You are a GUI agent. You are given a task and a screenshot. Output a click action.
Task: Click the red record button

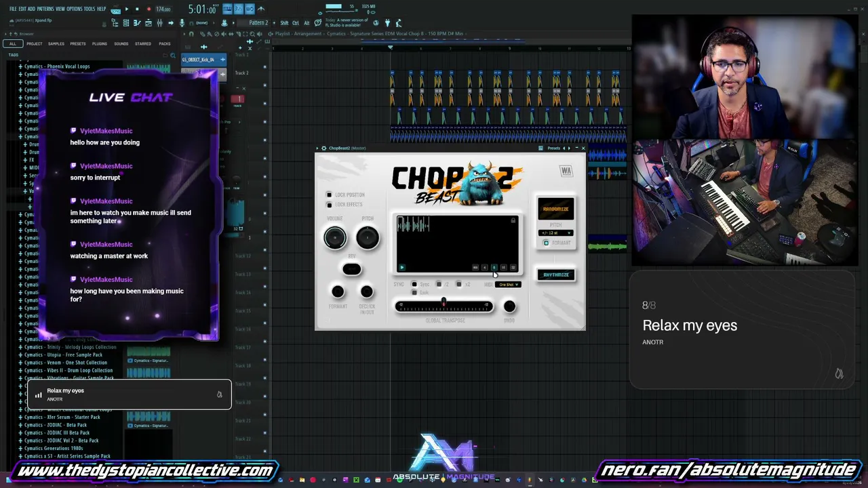click(x=149, y=9)
